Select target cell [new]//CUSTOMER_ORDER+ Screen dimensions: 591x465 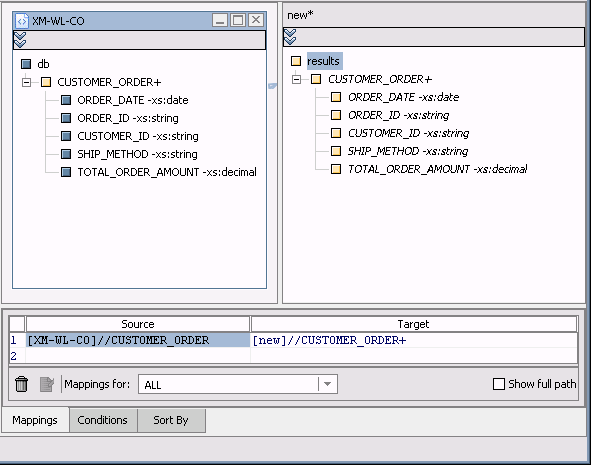[x=413, y=340]
